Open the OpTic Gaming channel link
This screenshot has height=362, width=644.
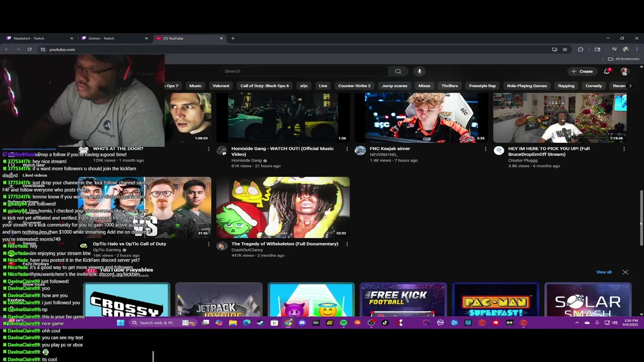[x=107, y=250]
